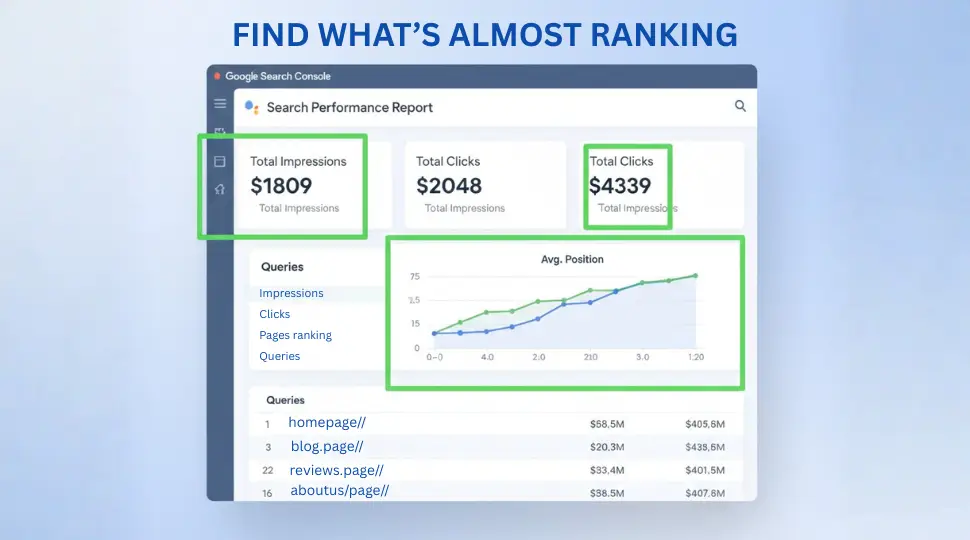Click the partially hidden sidebar icon below the menu
The height and width of the screenshot is (540, 970).
pyautogui.click(x=220, y=131)
